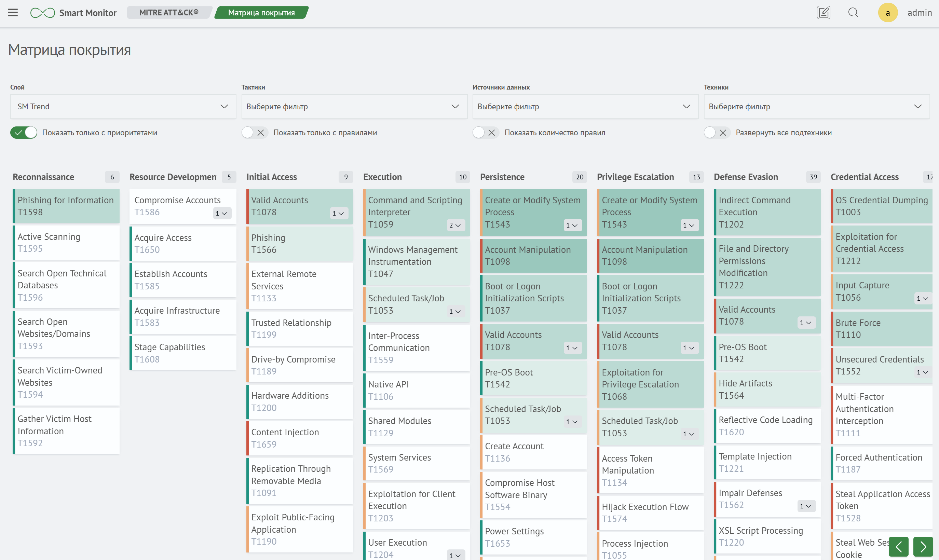Open the hamburger navigation menu
This screenshot has width=939, height=560.
13,12
